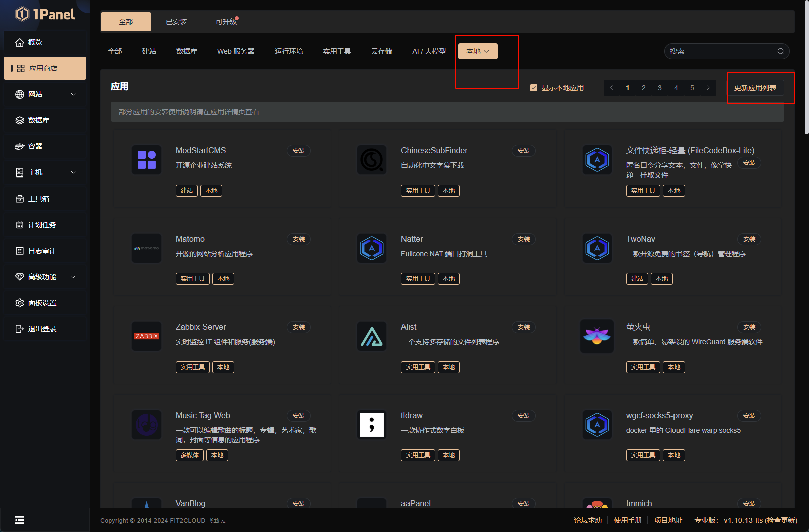This screenshot has height=532, width=809.
Task: Open the 本地 category dropdown
Action: (478, 51)
